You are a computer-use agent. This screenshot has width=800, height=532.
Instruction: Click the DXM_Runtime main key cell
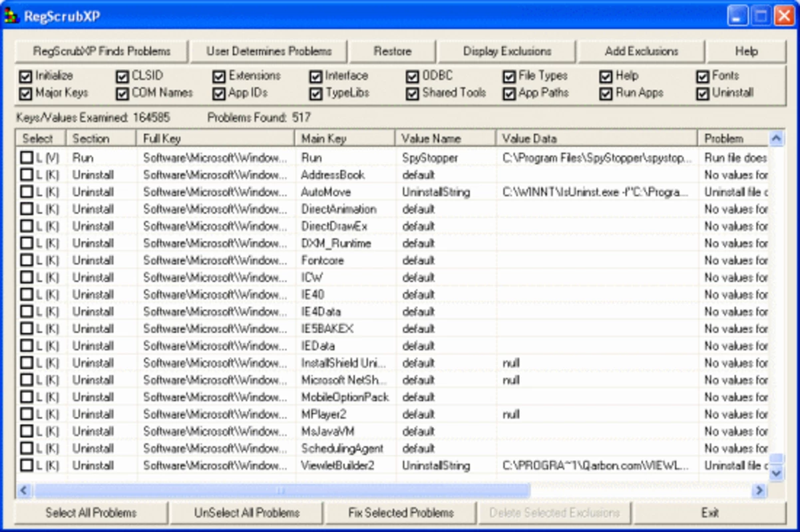336,243
